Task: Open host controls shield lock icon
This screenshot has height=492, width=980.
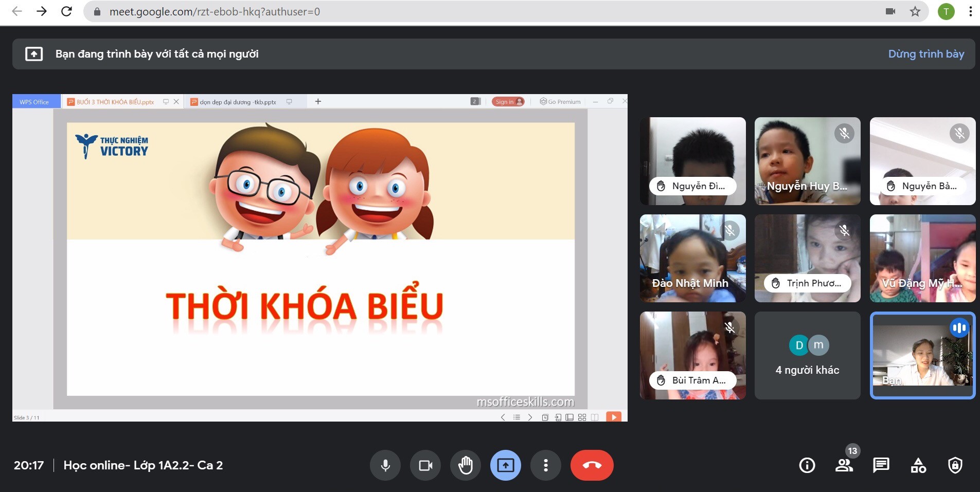Action: coord(955,465)
